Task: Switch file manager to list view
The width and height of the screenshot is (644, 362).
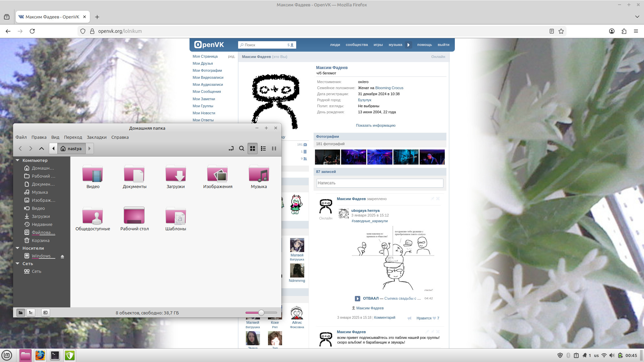Action: [263, 148]
